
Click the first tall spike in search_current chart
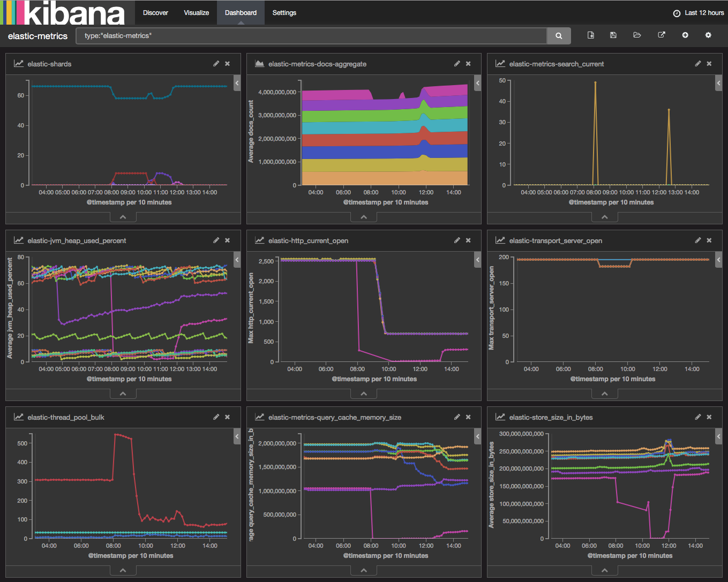click(595, 82)
